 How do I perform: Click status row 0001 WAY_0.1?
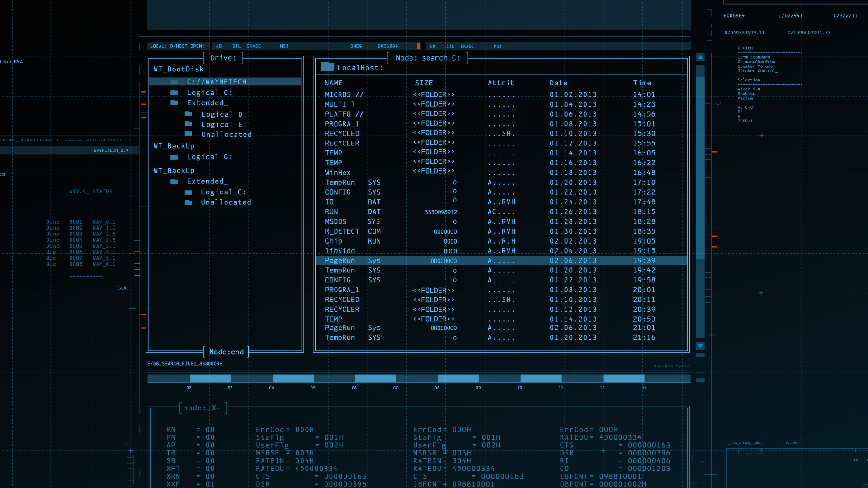coord(80,222)
